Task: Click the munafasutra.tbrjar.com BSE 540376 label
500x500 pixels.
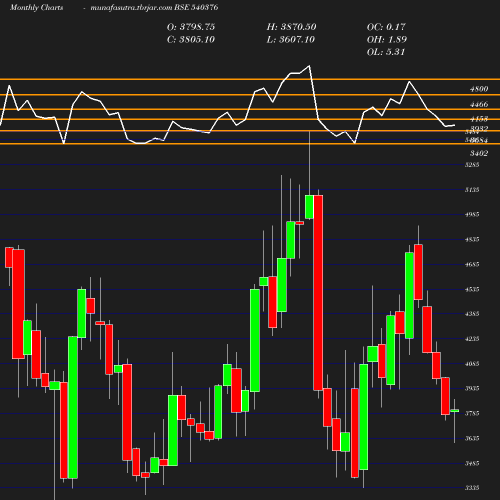Action: 154,8
